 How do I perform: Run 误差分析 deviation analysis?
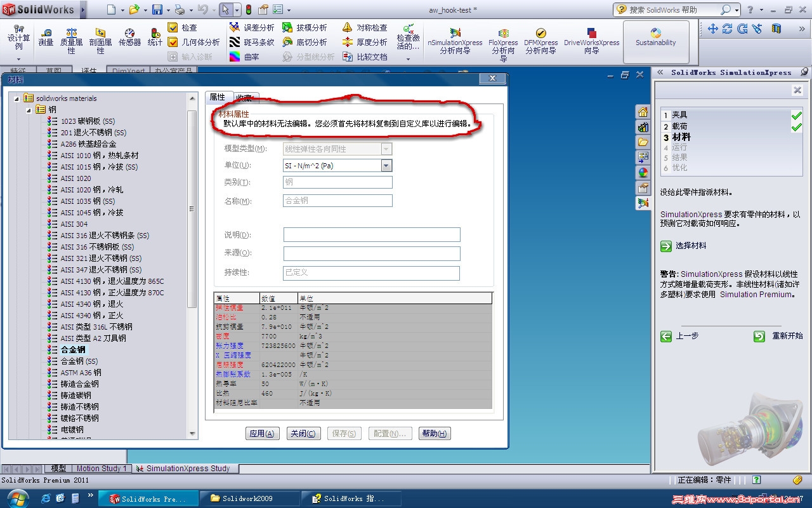252,28
